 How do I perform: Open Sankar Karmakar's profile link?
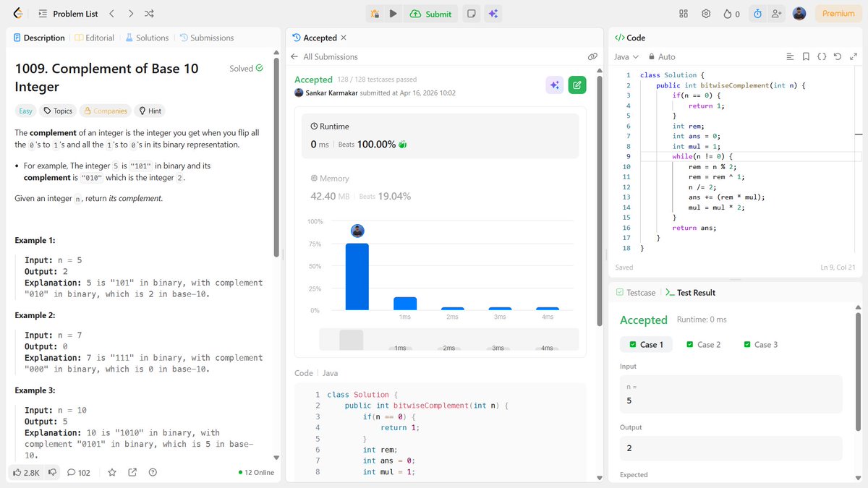[x=331, y=93]
